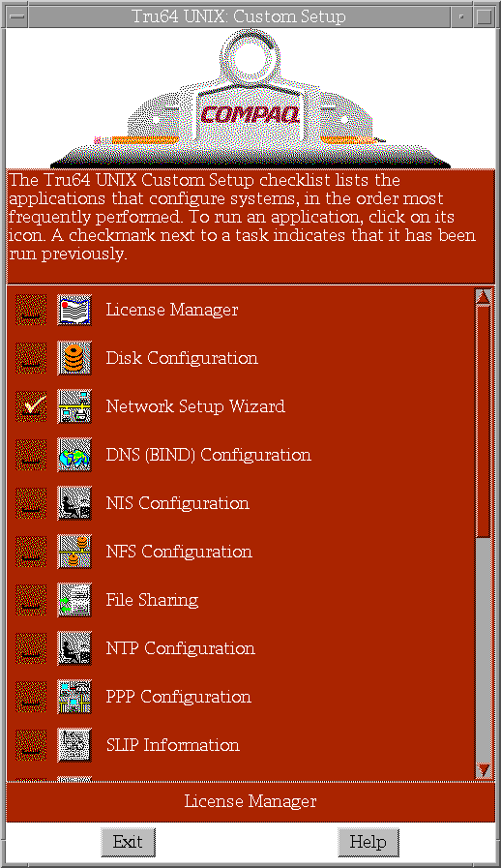The height and width of the screenshot is (868, 501).
Task: Open the window menu in title bar
Action: point(17,16)
